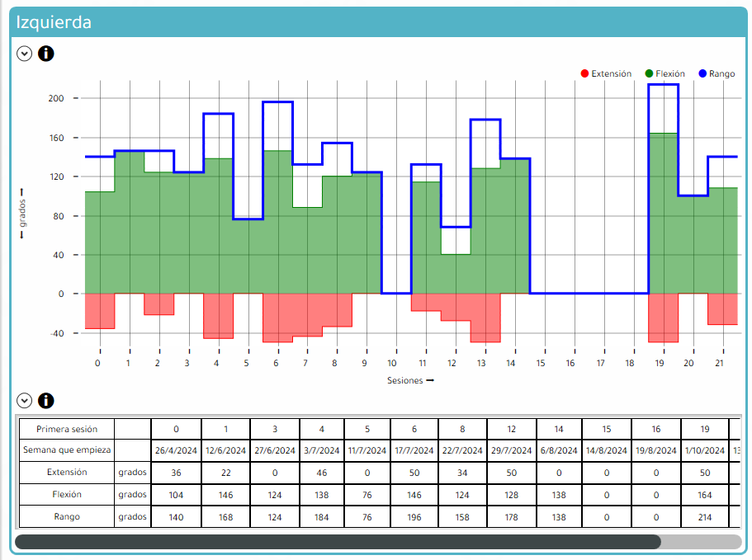
Task: Collapse the chart section with the top chevron
Action: coord(24,53)
